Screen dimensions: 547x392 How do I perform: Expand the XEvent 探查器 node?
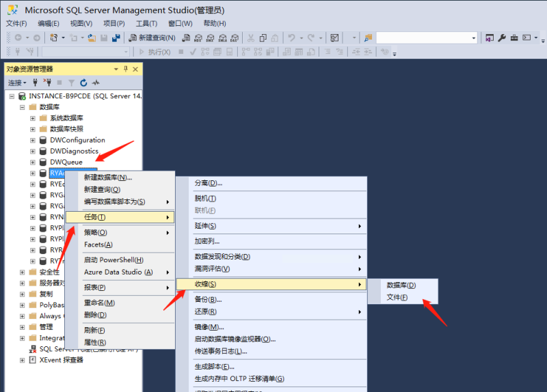point(23,361)
